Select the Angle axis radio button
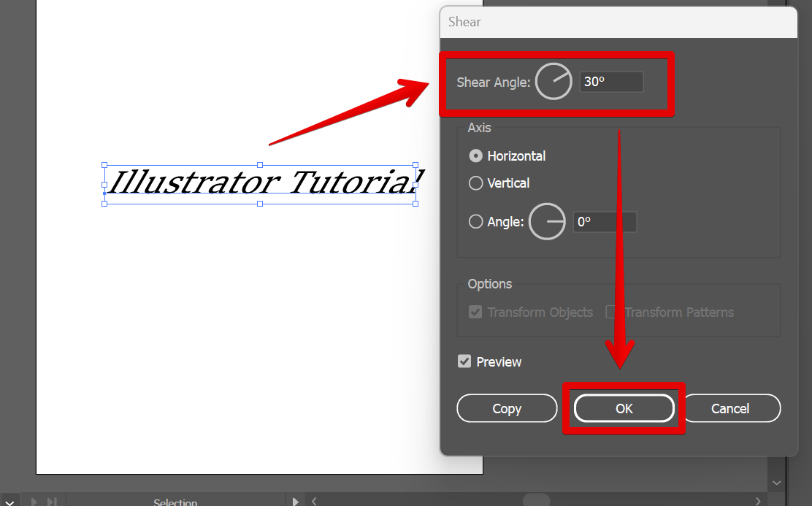The height and width of the screenshot is (506, 812). point(475,221)
